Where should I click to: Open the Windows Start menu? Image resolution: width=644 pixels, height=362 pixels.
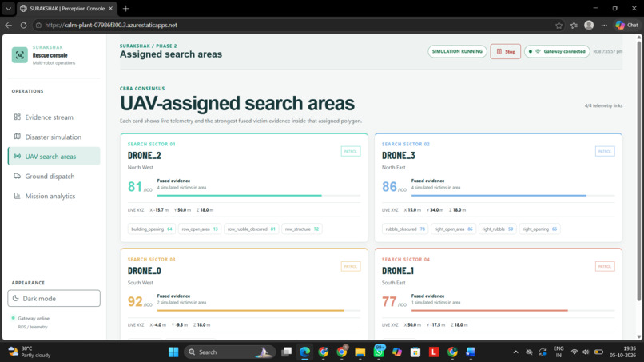[173, 352]
